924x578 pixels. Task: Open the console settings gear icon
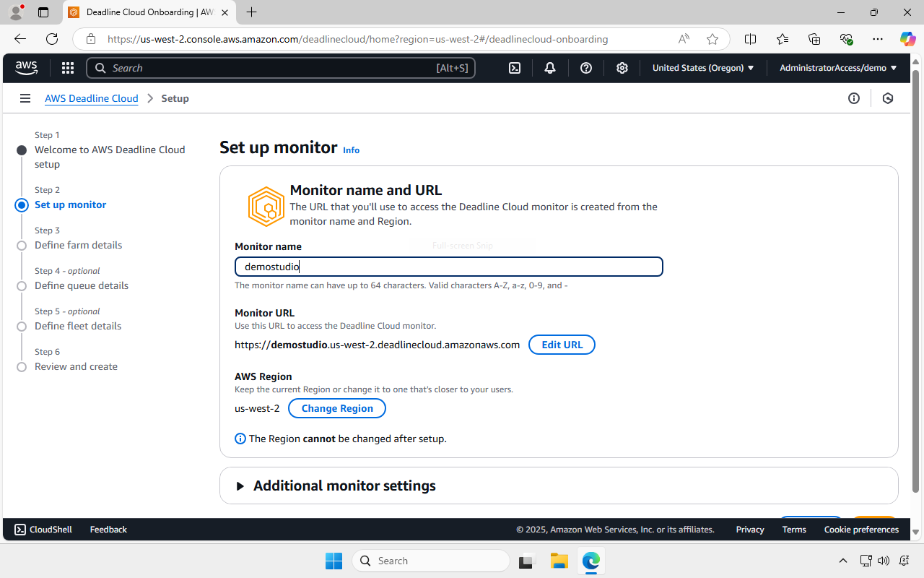click(622, 67)
